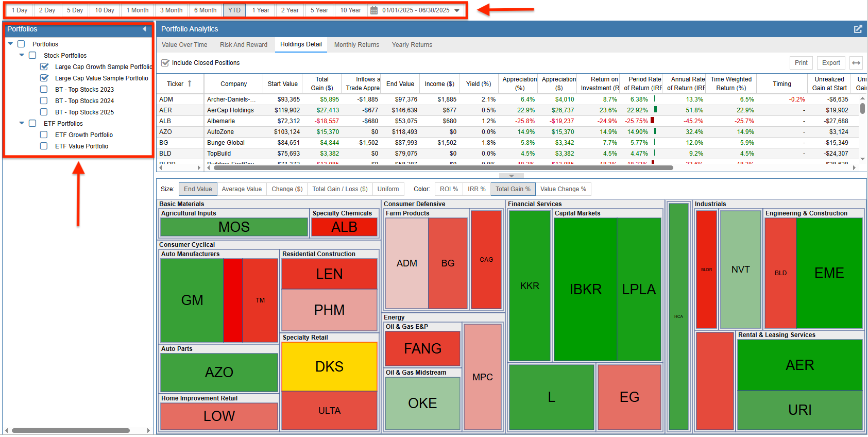Viewport: 868px width, 437px height.
Task: Select the Holdings Detail tab
Action: tap(301, 44)
